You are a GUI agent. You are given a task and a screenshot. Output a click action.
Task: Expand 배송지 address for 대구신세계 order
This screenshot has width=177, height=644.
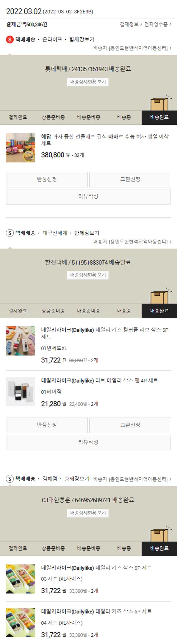pyautogui.click(x=132, y=242)
